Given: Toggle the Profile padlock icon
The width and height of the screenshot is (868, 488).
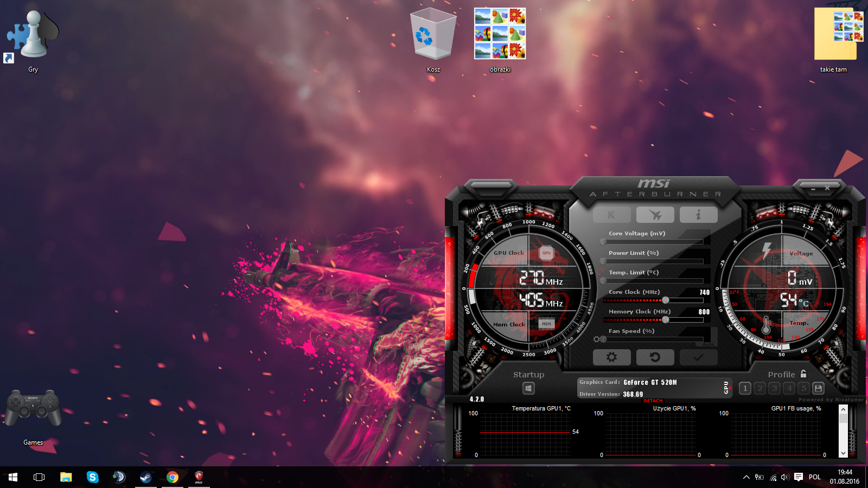Looking at the screenshot, I should [803, 374].
